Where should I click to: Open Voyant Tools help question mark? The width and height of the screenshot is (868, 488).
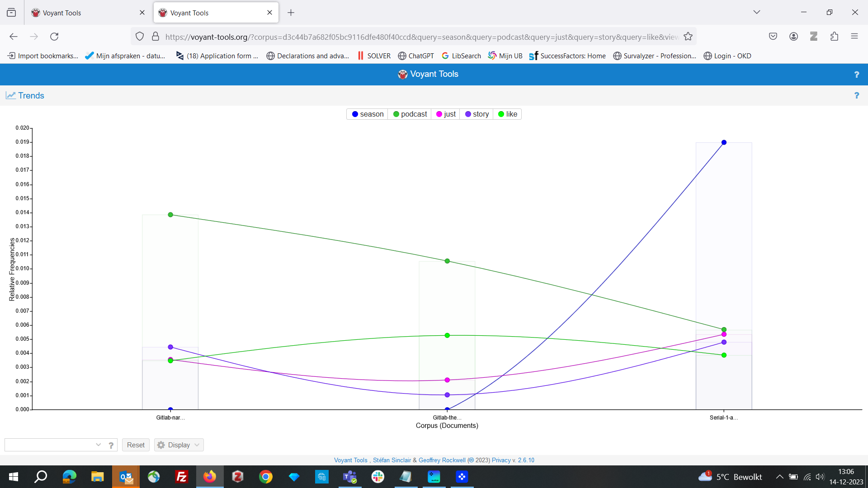click(x=856, y=75)
